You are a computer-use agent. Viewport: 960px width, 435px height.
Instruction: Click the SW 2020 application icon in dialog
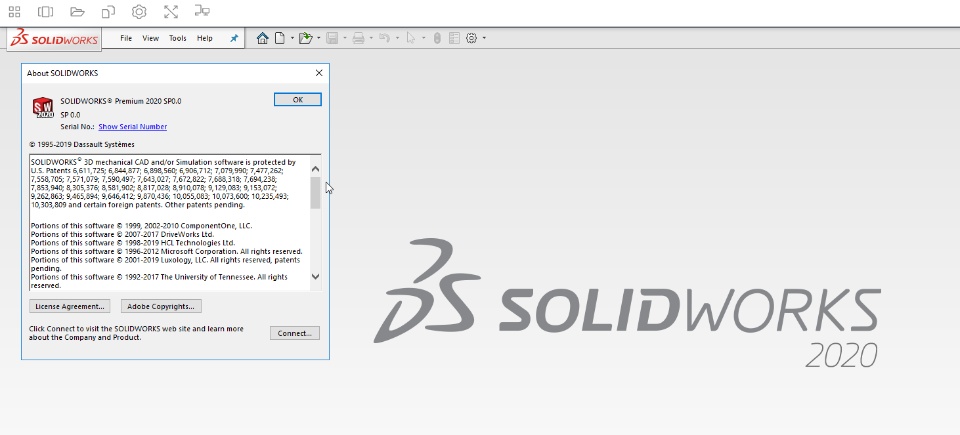pos(43,107)
